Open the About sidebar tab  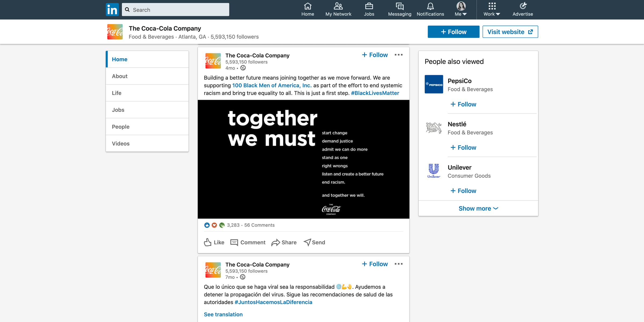click(147, 76)
